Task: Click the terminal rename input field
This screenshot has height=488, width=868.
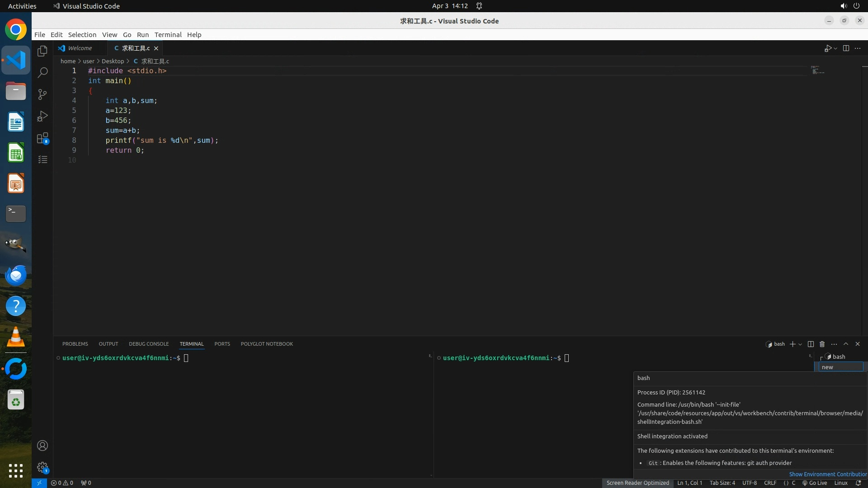Action: tap(840, 367)
